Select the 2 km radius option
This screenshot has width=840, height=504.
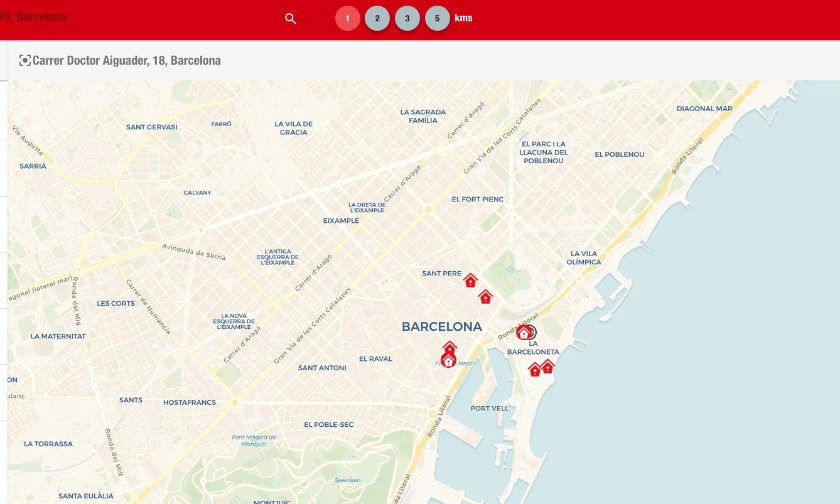(377, 18)
